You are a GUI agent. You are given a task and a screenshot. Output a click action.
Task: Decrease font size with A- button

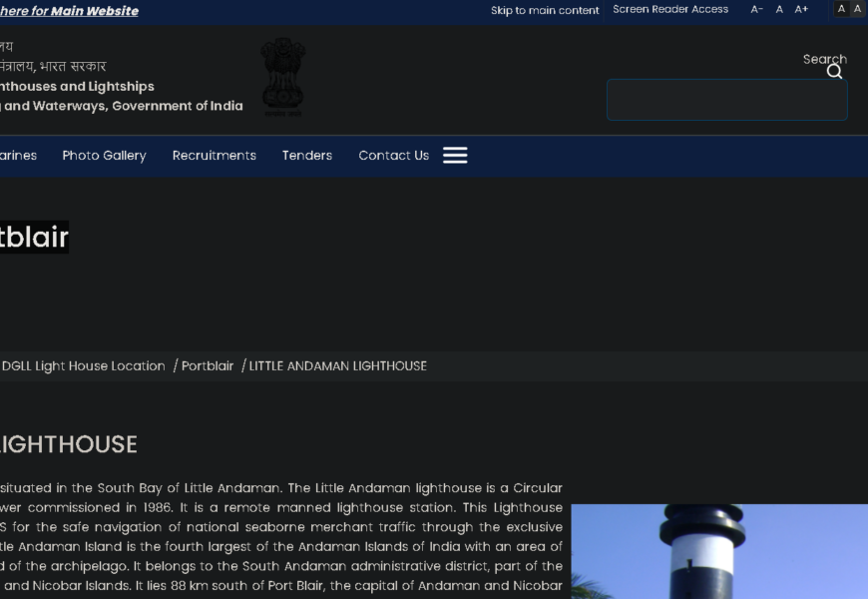point(756,10)
